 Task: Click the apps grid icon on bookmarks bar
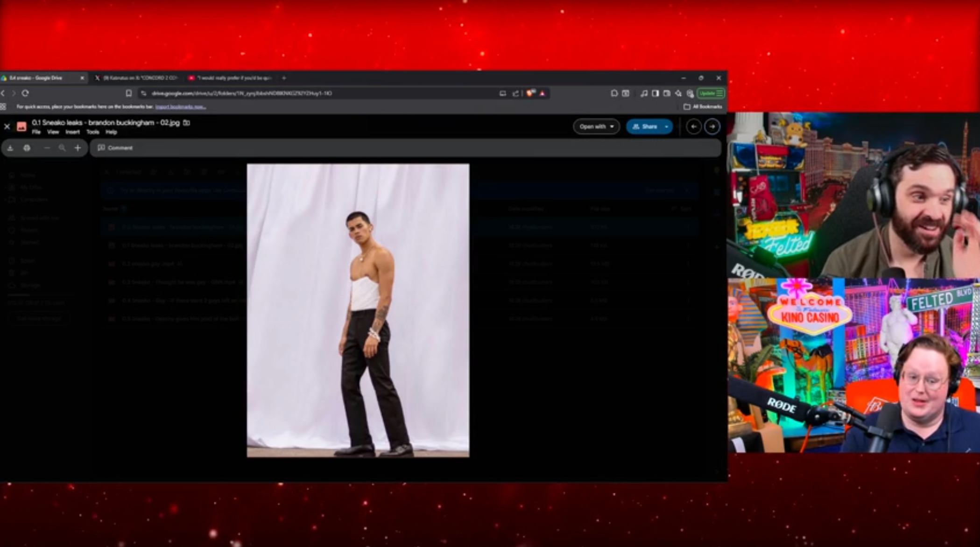click(3, 107)
